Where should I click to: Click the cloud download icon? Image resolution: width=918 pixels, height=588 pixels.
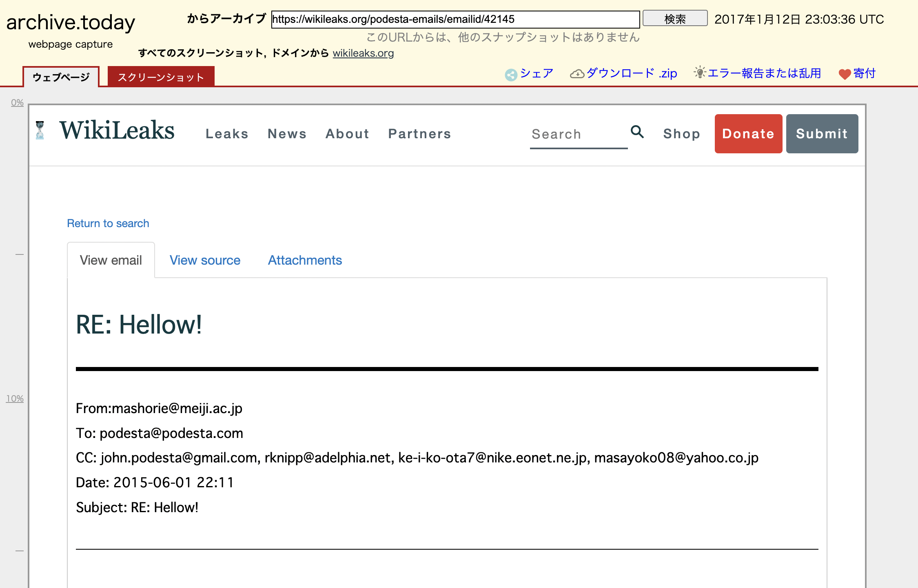(577, 74)
